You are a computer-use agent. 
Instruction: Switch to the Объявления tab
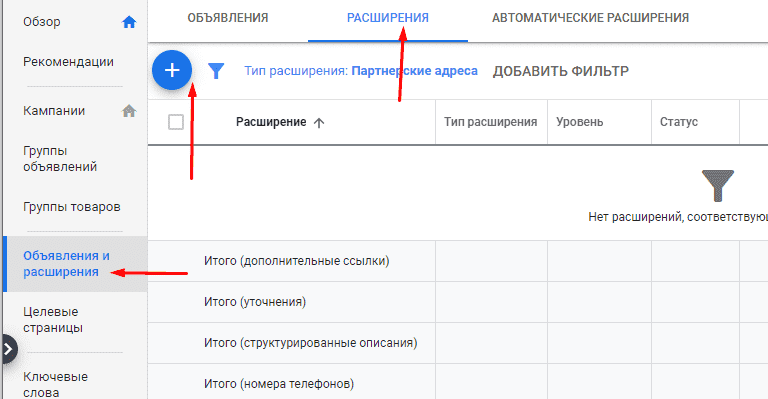pos(228,18)
